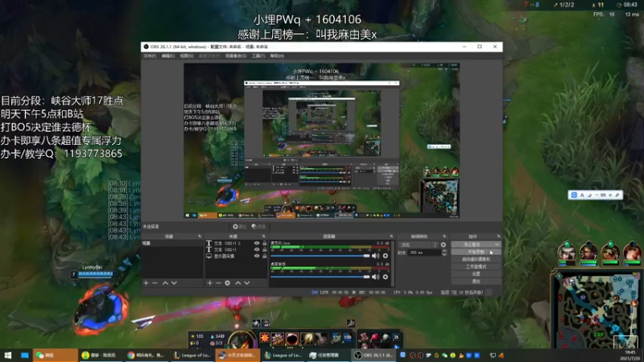
Task: Pop out the 混音器 mixer dock panel
Action: coord(391,237)
